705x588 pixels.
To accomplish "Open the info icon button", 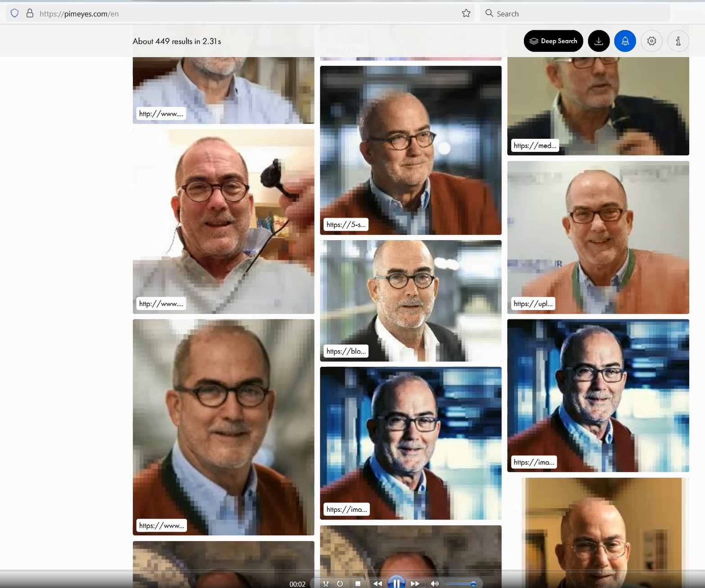I will (x=678, y=41).
